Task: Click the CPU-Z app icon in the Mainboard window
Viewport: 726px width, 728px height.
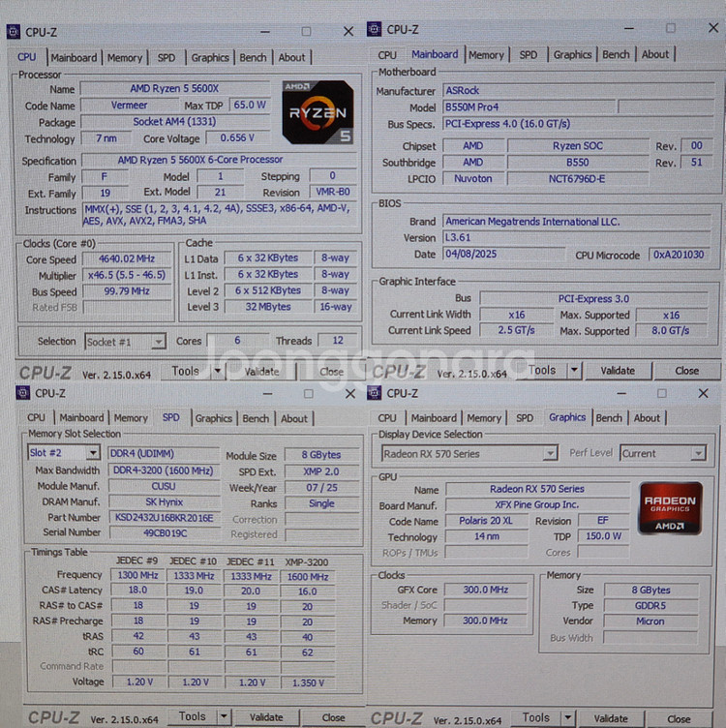Action: (375, 29)
